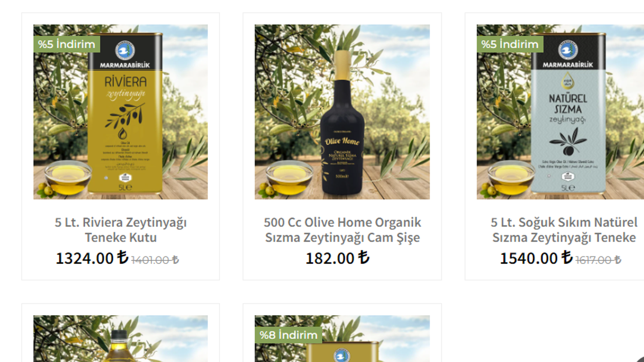Open the Olive Home black bottle image
The height and width of the screenshot is (362, 644).
click(x=342, y=112)
